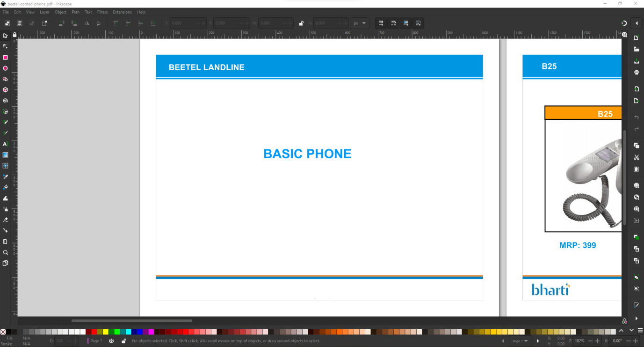
Task: Select the Mesh gradient tool
Action: click(5, 166)
